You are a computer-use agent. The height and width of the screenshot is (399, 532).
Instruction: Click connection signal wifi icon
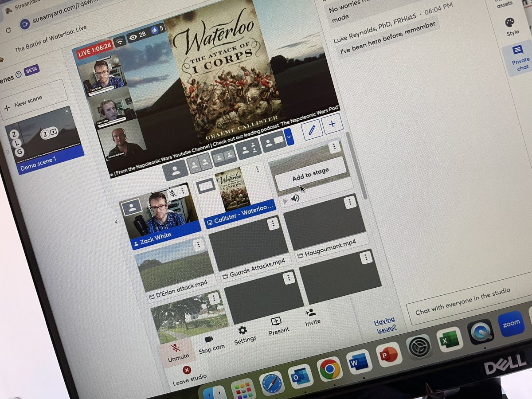pos(120,42)
